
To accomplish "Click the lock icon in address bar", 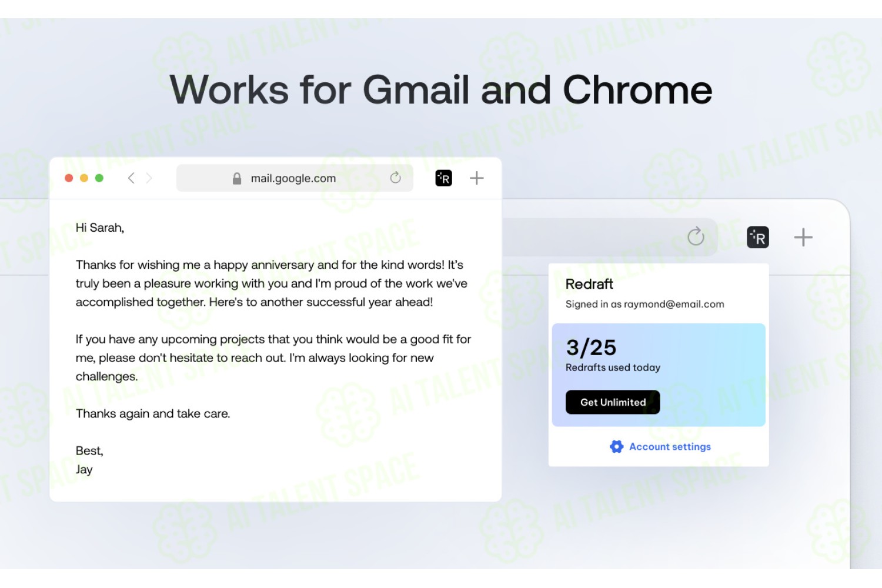I will [x=237, y=178].
